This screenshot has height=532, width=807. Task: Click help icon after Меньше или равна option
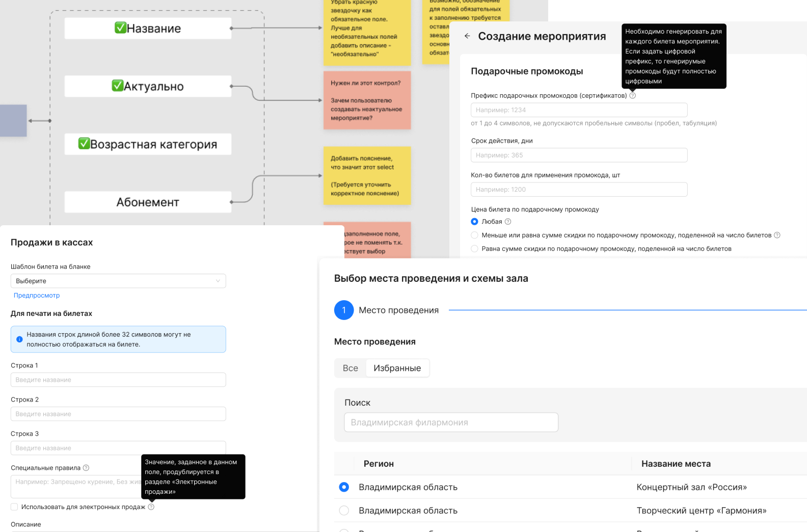tap(777, 235)
